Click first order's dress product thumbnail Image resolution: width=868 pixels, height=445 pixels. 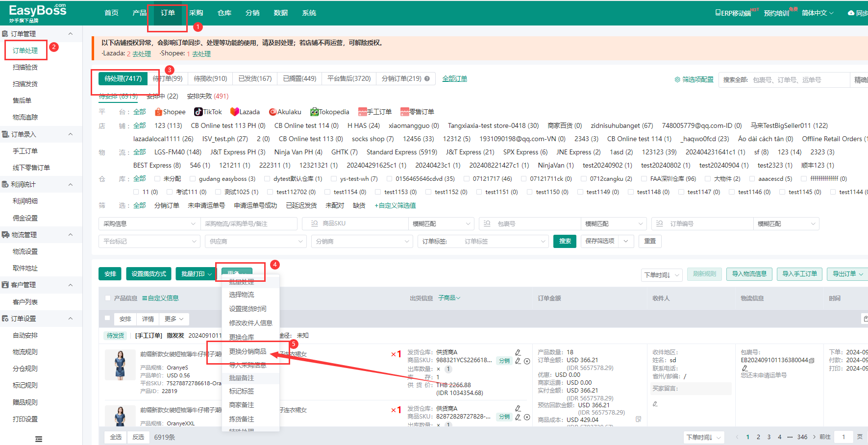[x=120, y=365]
